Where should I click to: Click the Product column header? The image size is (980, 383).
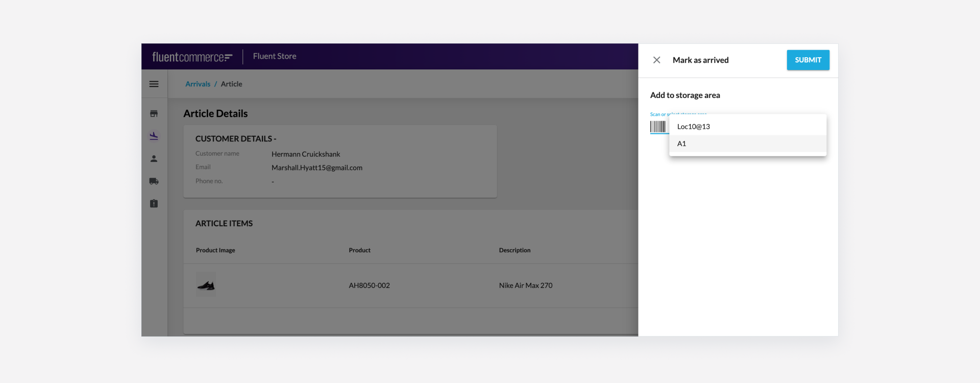click(359, 250)
